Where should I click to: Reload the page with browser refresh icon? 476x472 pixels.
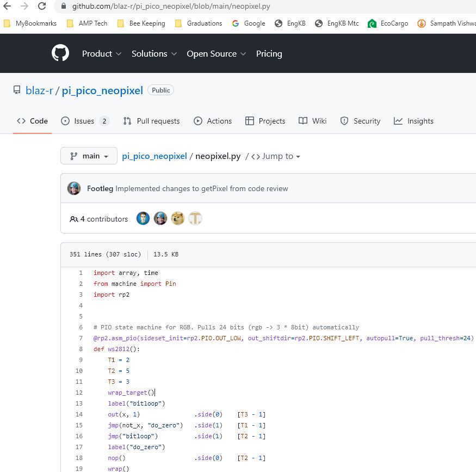tap(42, 7)
